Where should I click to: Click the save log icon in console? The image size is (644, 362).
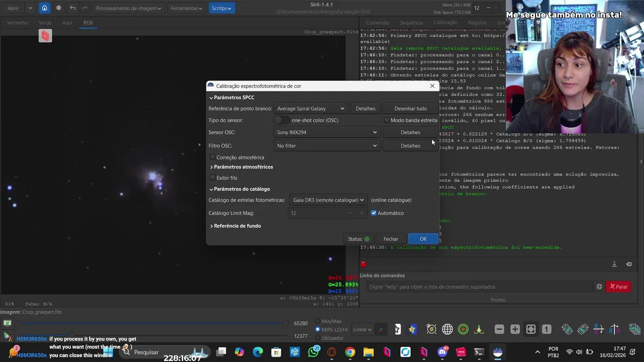614,264
